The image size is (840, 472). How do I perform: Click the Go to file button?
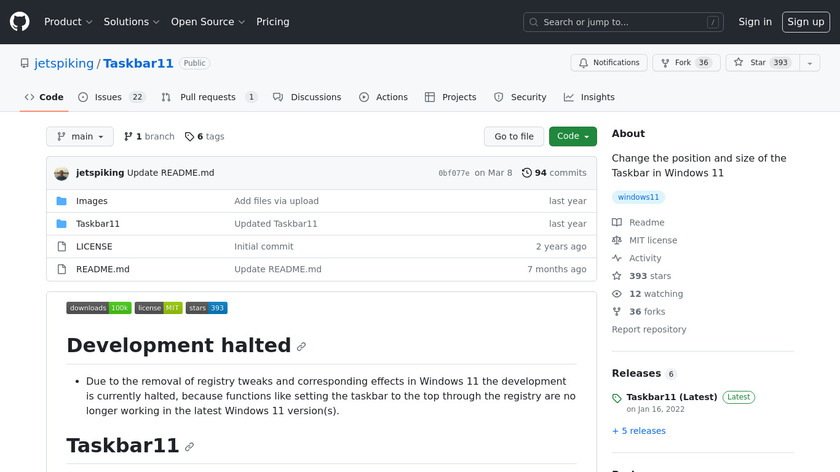[514, 137]
